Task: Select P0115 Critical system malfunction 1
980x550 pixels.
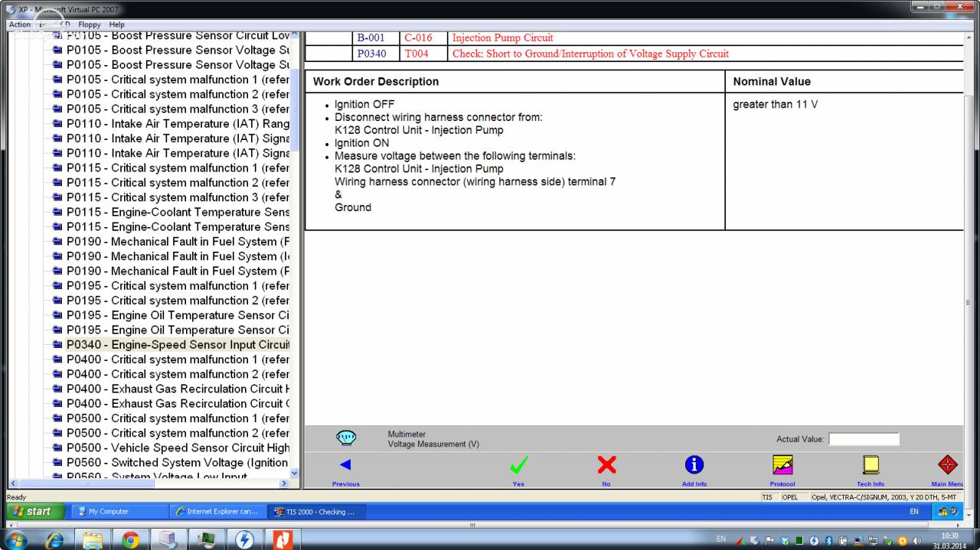Action: tap(178, 168)
